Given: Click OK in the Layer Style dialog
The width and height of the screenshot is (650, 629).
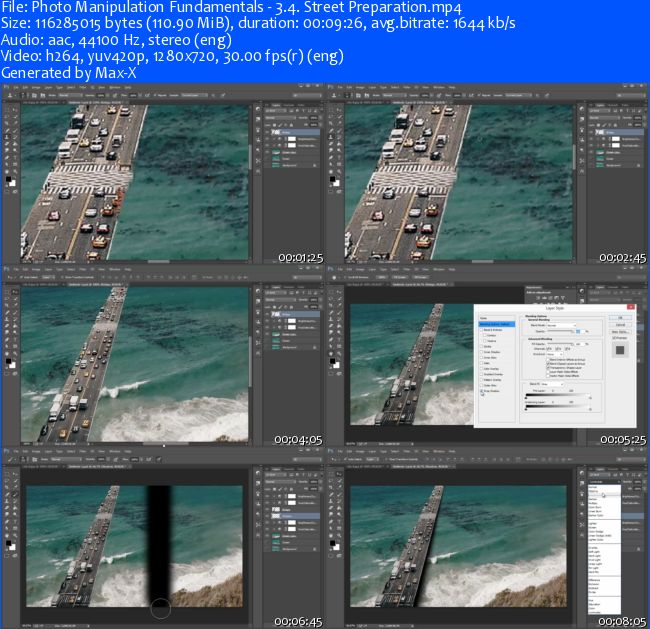Looking at the screenshot, I should 620,318.
